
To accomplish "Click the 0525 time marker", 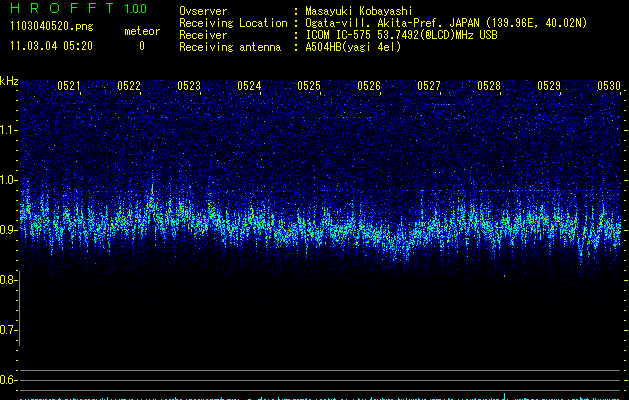I will 309,87.
